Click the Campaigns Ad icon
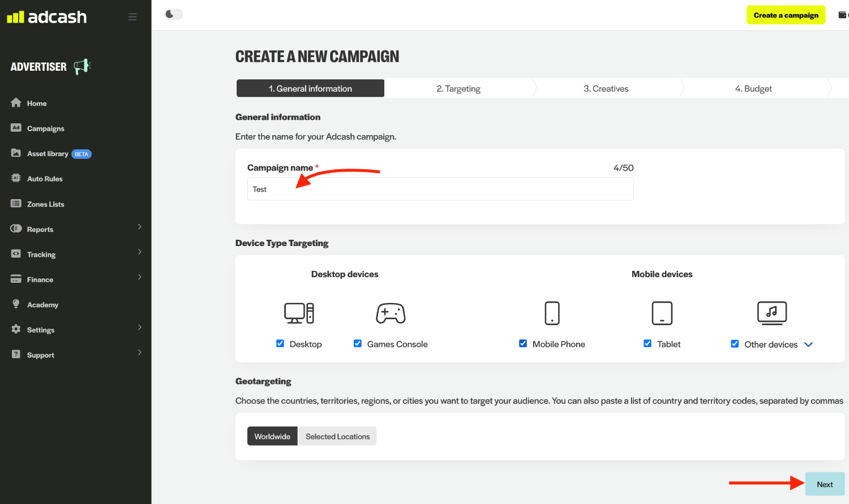The image size is (849, 504). (16, 128)
